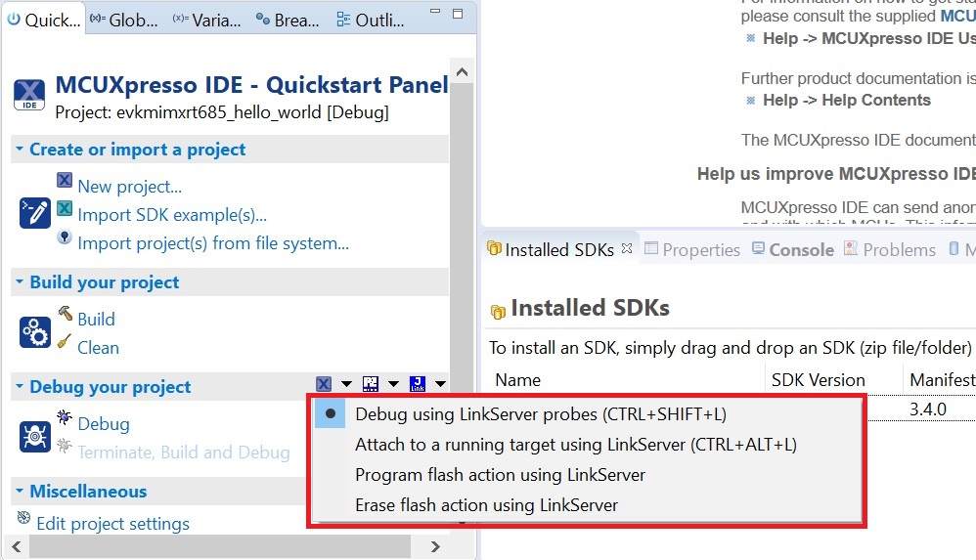
Task: Collapse the Build your project section
Action: click(20, 282)
